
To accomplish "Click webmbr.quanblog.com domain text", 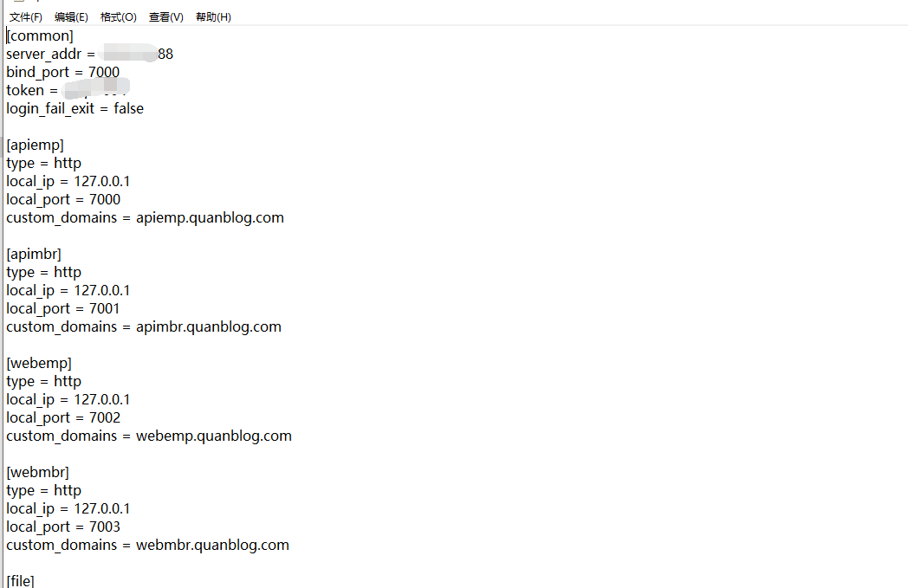I will click(212, 546).
